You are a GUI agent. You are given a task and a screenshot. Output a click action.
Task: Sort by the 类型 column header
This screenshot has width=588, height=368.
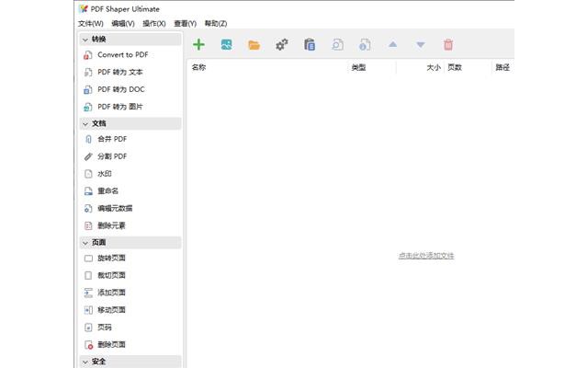[x=358, y=67]
